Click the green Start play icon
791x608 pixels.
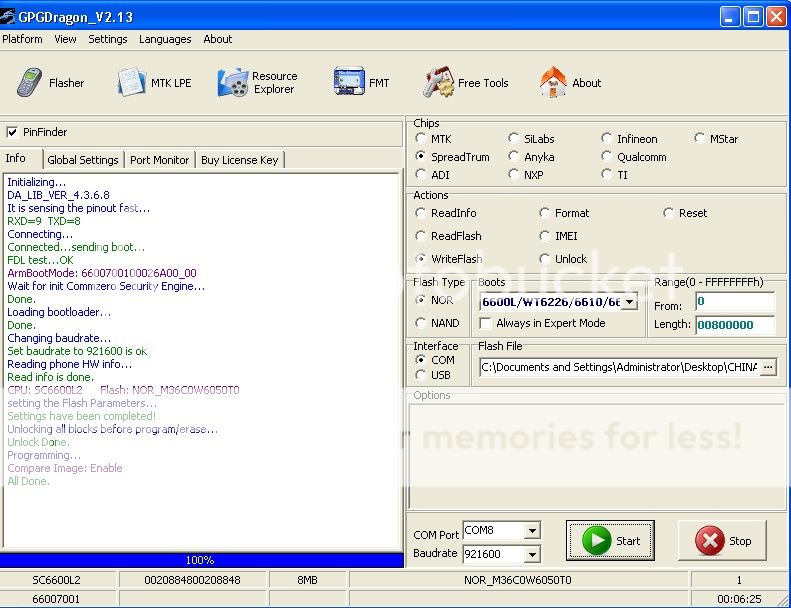(596, 540)
